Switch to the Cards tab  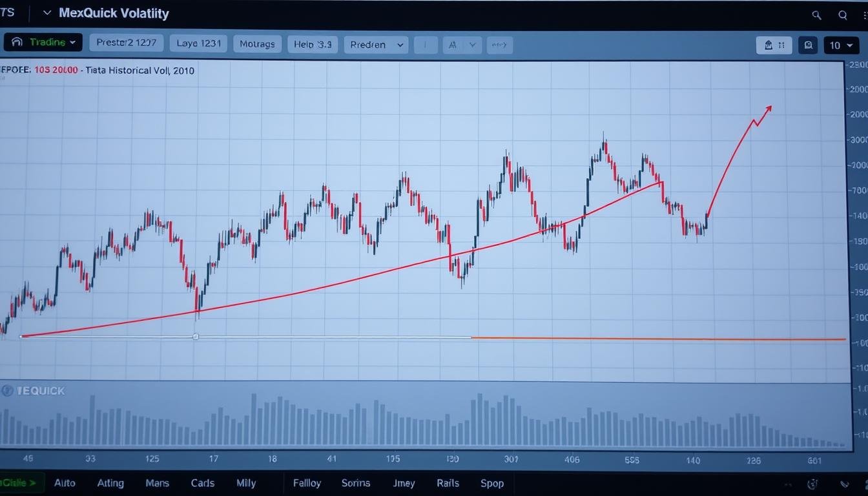[x=203, y=483]
